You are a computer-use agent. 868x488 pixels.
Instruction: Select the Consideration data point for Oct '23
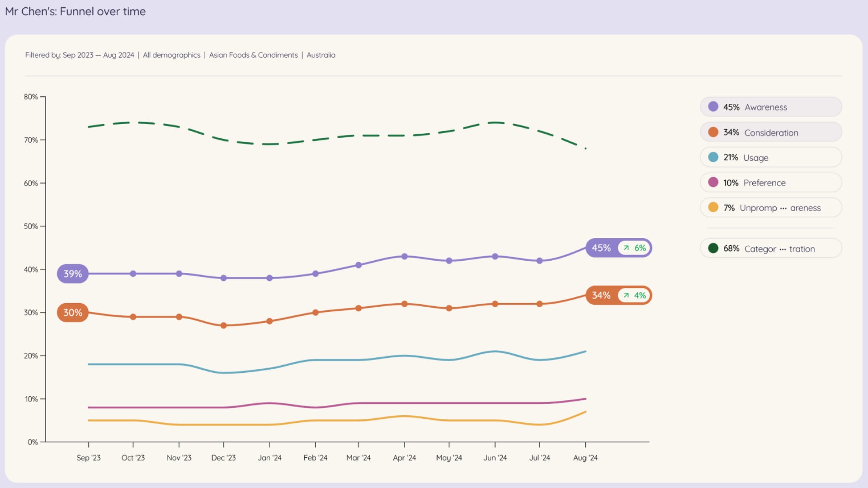[133, 317]
